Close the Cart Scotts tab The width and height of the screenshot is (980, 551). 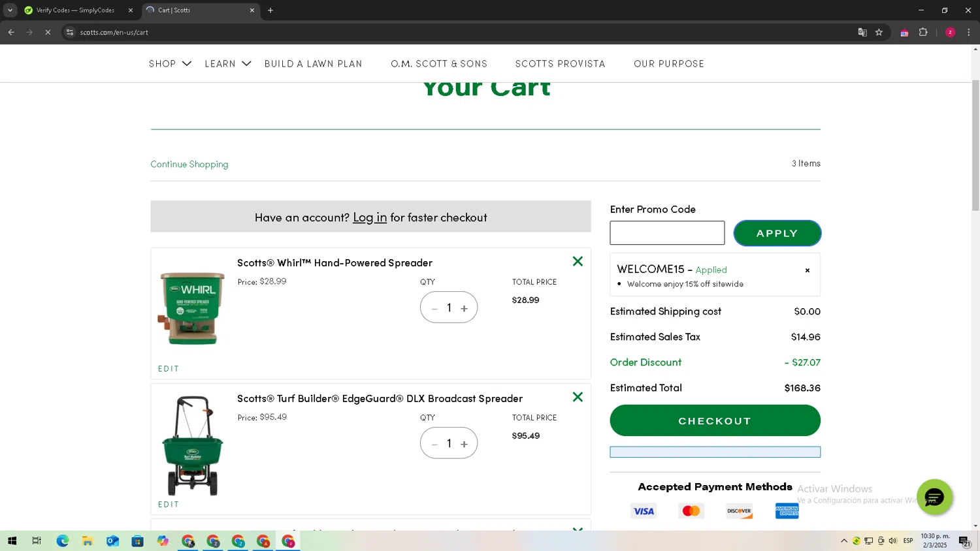(x=252, y=10)
